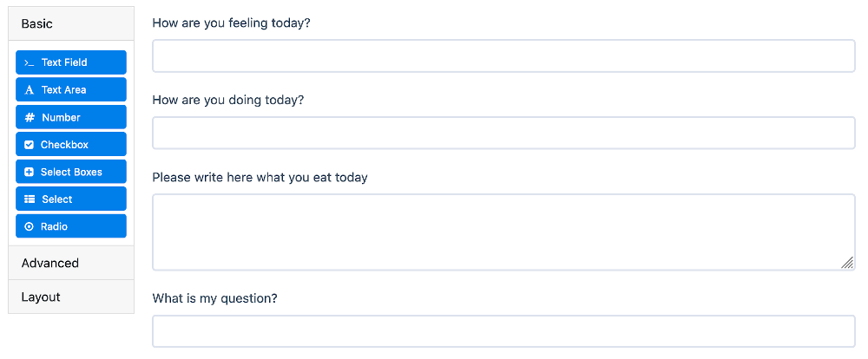Click the textarea resize handle corner
Screen dimensions: 868x359
click(847, 263)
